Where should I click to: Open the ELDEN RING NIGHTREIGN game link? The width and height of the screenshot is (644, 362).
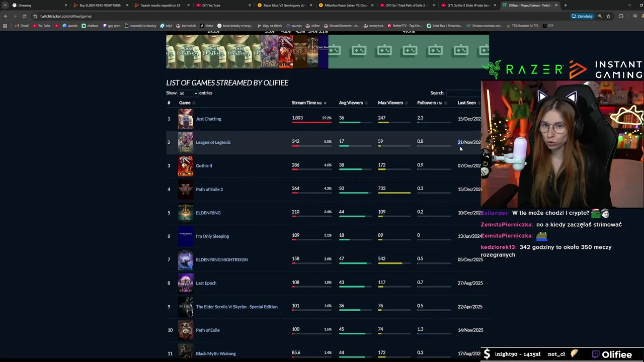(x=221, y=260)
